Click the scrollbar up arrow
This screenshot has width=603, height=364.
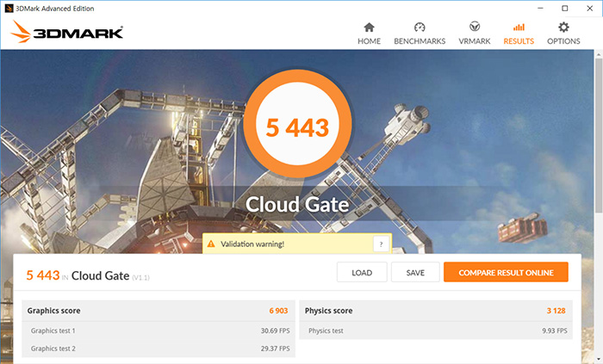pyautogui.click(x=599, y=54)
